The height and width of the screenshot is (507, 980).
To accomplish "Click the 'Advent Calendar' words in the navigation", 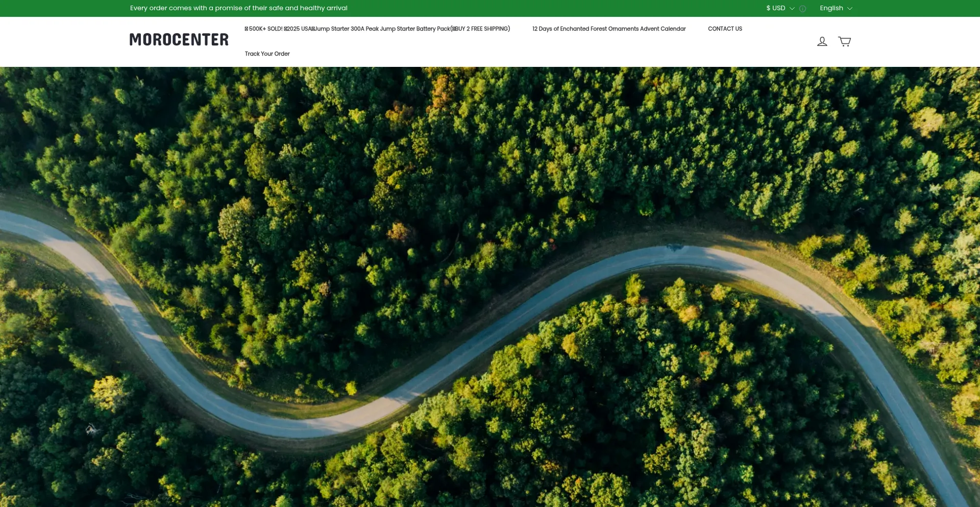I will [x=663, y=29].
